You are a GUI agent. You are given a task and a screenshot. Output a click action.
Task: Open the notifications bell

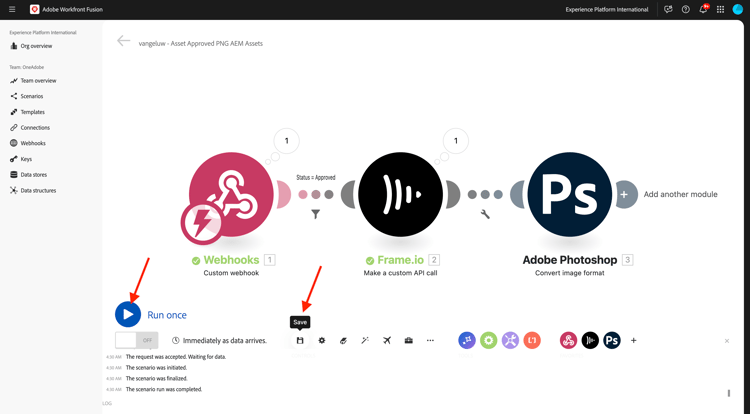coord(703,9)
